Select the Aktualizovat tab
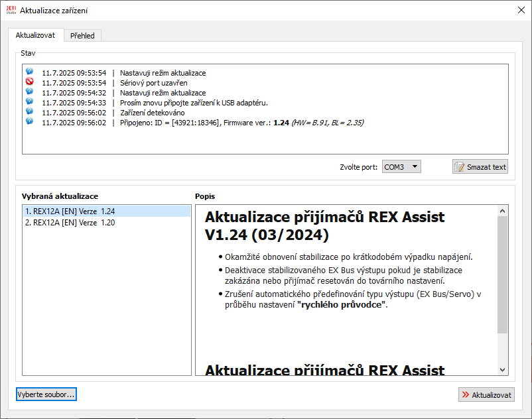 pos(35,35)
